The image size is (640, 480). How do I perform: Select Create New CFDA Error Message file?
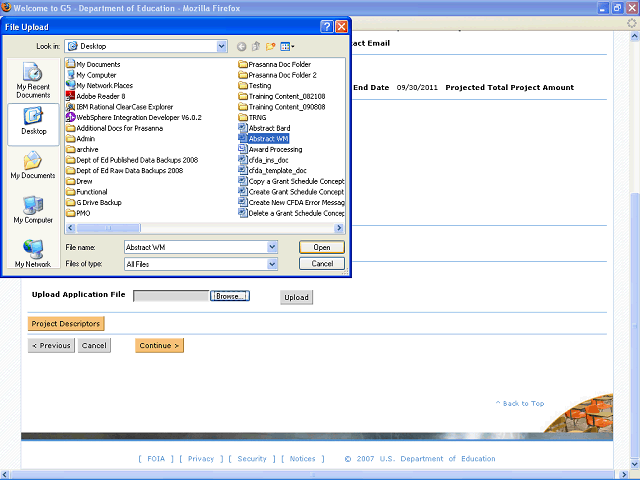coord(291,202)
